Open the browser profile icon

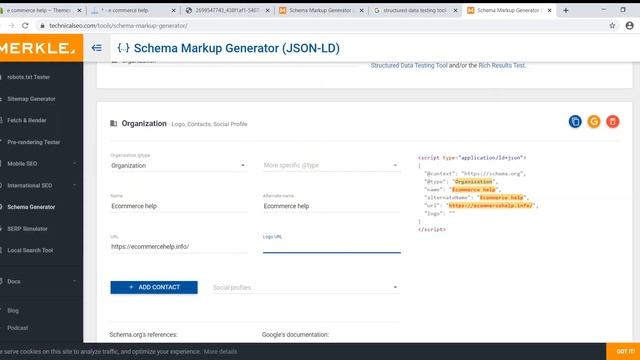[x=629, y=25]
